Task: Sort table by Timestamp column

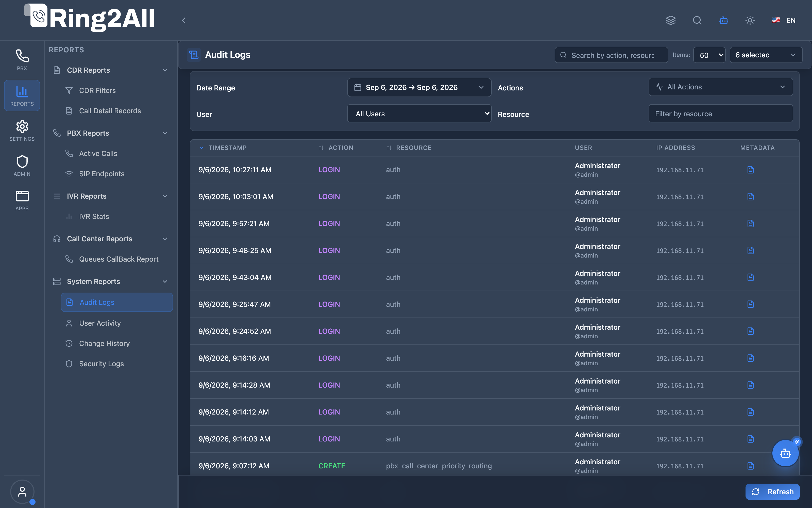Action: coord(223,148)
